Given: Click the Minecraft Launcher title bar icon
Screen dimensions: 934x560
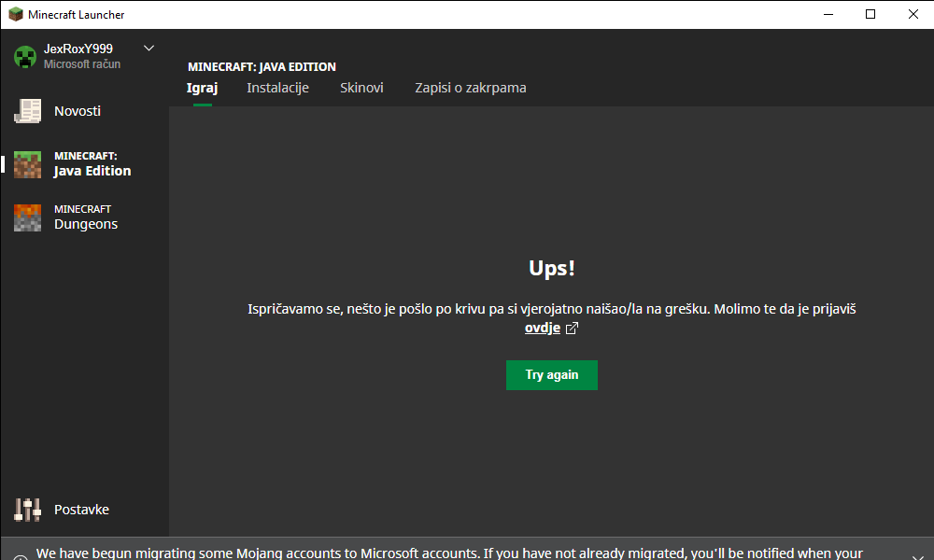Looking at the screenshot, I should (x=16, y=14).
